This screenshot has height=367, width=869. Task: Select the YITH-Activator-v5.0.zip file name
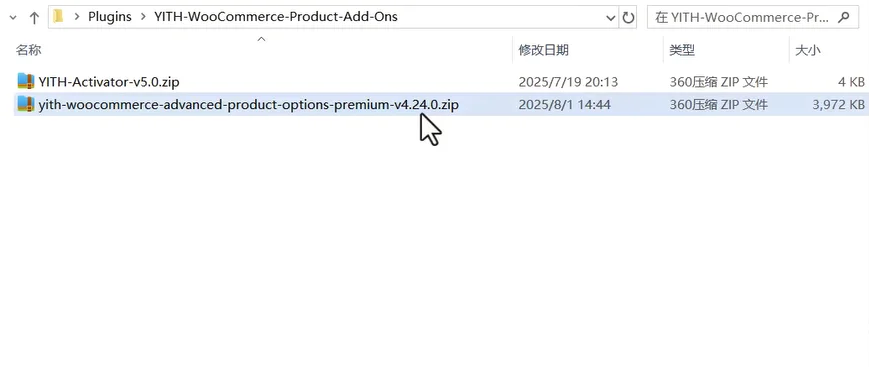click(x=109, y=82)
